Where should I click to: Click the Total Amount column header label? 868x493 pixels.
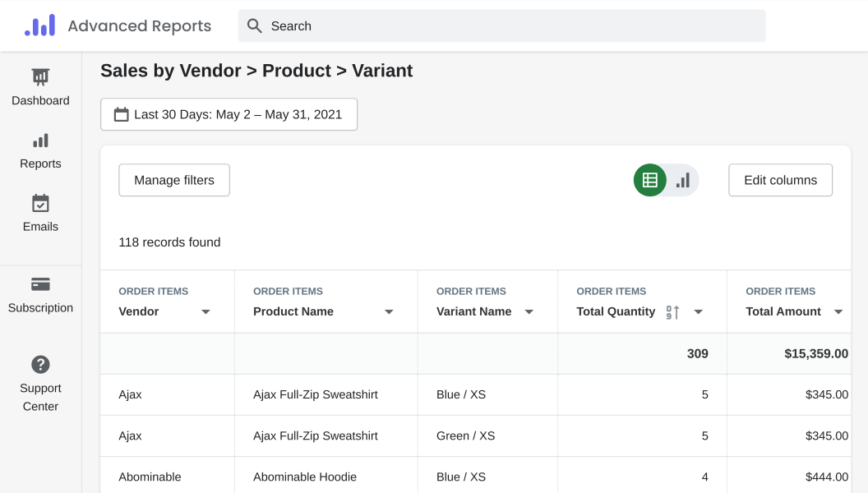coord(783,311)
